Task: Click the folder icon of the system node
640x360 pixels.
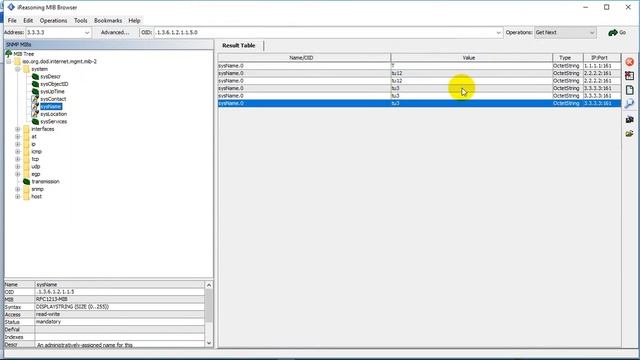Action: pyautogui.click(x=27, y=69)
